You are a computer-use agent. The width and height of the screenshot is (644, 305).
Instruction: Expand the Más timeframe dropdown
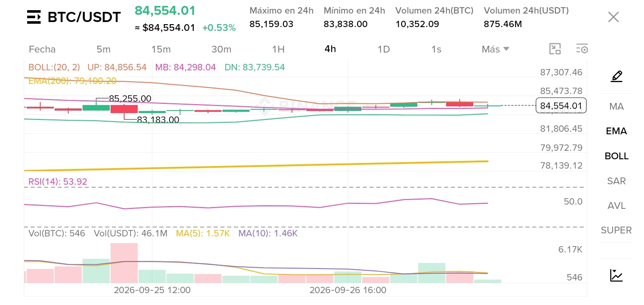(x=495, y=49)
